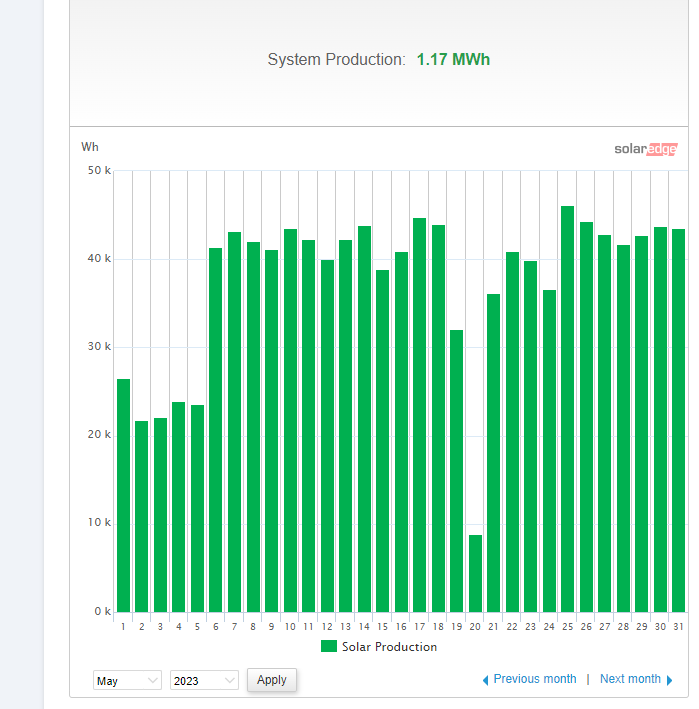Select the bar for day 30
Viewport: 699px width, 709px height.
click(661, 420)
